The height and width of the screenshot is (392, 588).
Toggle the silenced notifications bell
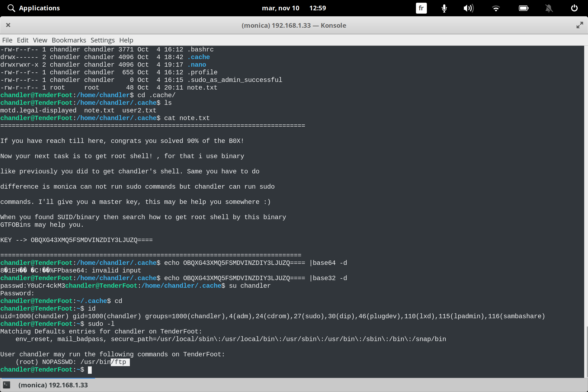pyautogui.click(x=549, y=8)
